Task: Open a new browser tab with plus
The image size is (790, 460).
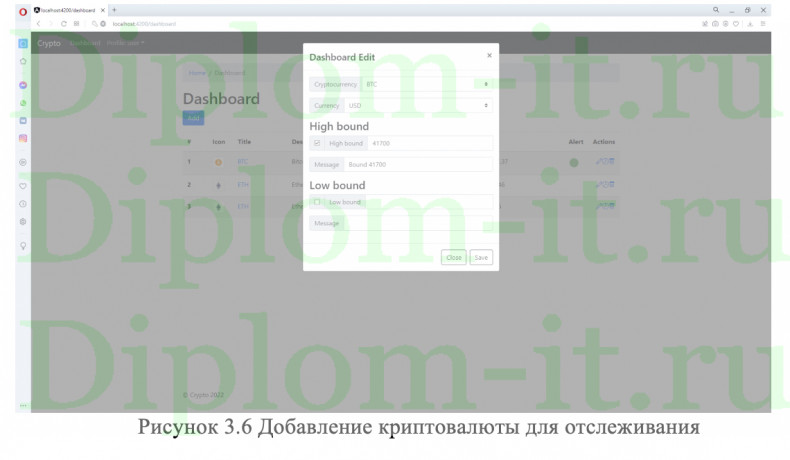Action: point(114,10)
